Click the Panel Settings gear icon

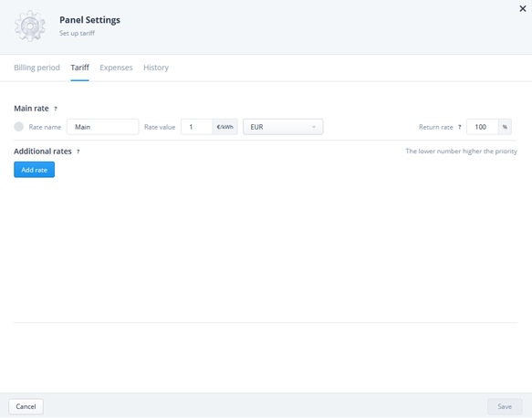pos(30,26)
